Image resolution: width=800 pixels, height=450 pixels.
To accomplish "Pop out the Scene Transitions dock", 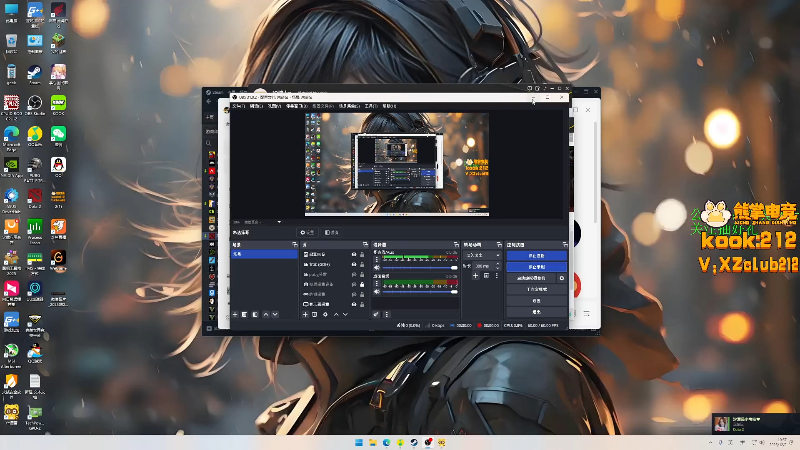I will [x=499, y=245].
